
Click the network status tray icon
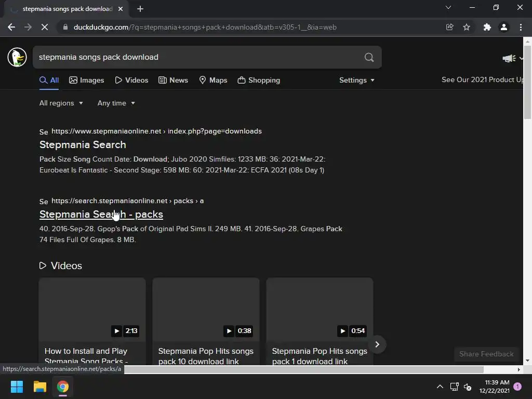[454, 387]
